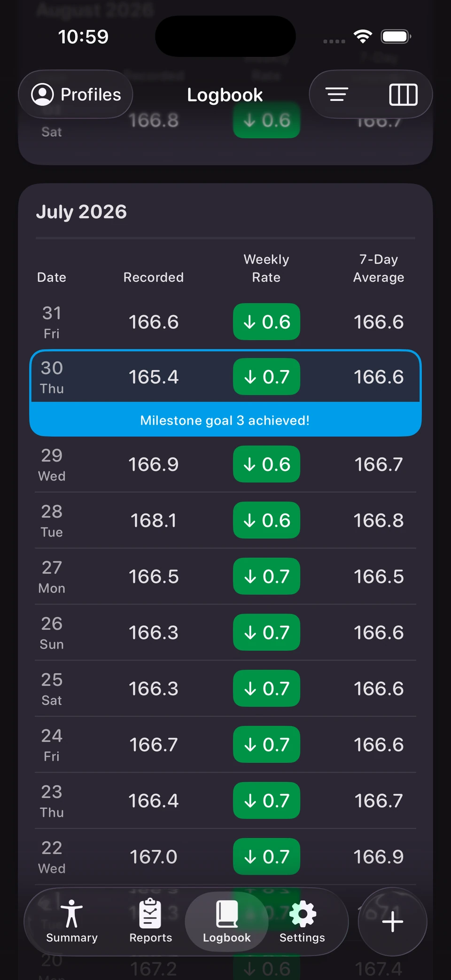Select the highlighted 30 Thu date
451x980 pixels.
pyautogui.click(x=52, y=377)
